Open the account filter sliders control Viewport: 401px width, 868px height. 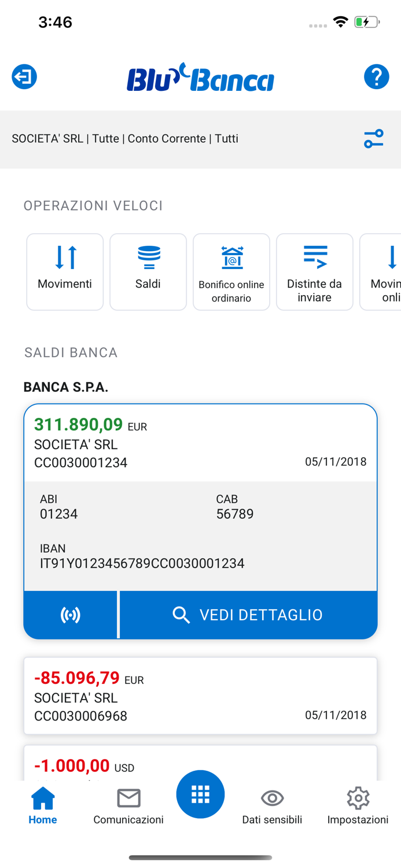coord(374,138)
